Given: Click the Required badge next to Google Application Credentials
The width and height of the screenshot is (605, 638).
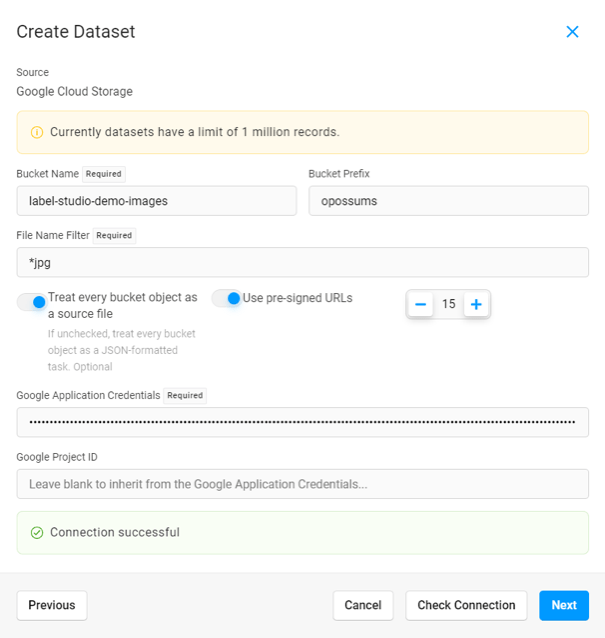Looking at the screenshot, I should pos(185,395).
